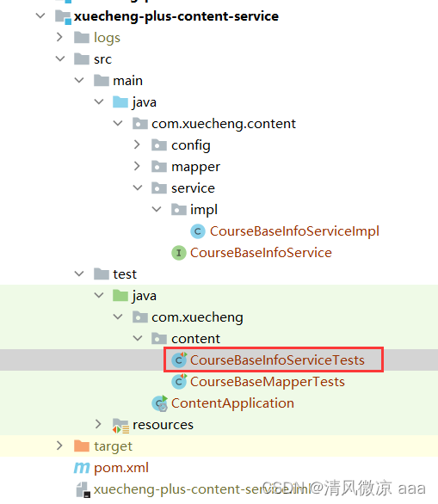
Task: Click the service package icon
Action: pyautogui.click(x=159, y=188)
